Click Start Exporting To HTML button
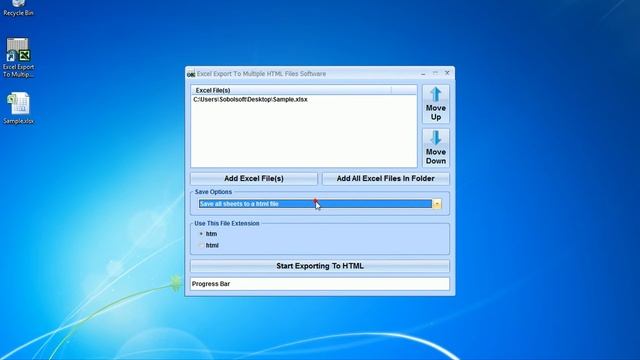The image size is (640, 360). click(320, 266)
